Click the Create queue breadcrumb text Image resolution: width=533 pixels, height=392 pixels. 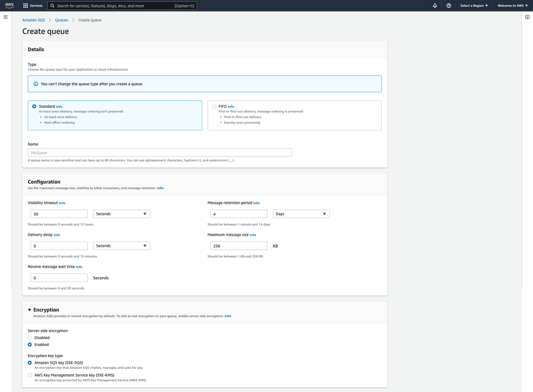point(90,20)
